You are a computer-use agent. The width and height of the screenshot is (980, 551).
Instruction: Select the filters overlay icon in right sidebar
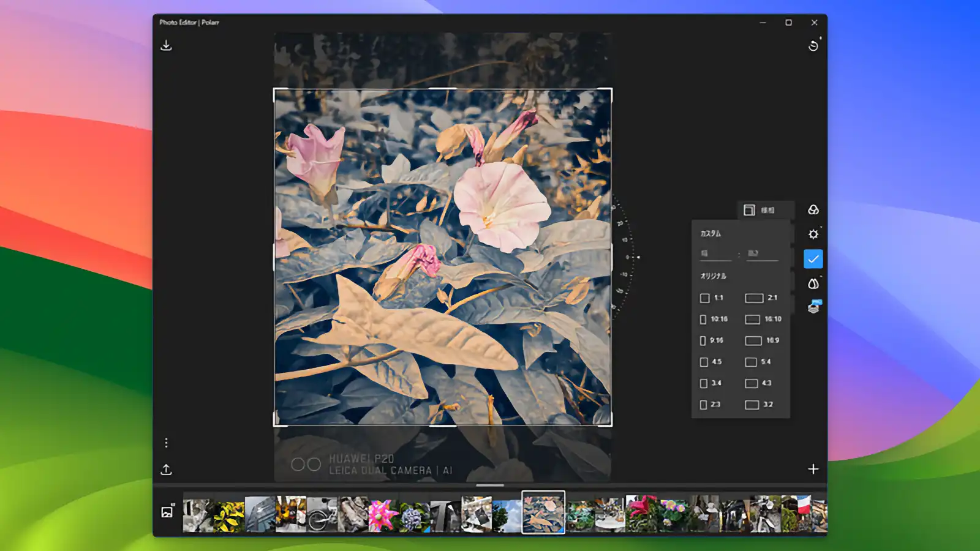tap(813, 209)
